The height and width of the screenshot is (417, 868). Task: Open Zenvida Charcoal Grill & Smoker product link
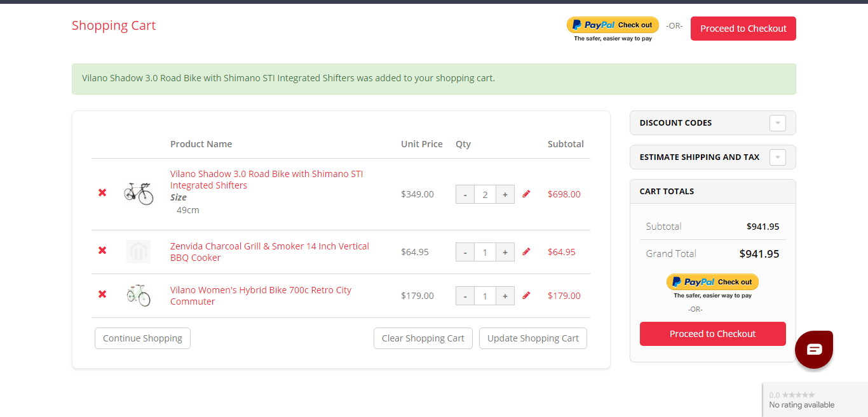point(269,252)
